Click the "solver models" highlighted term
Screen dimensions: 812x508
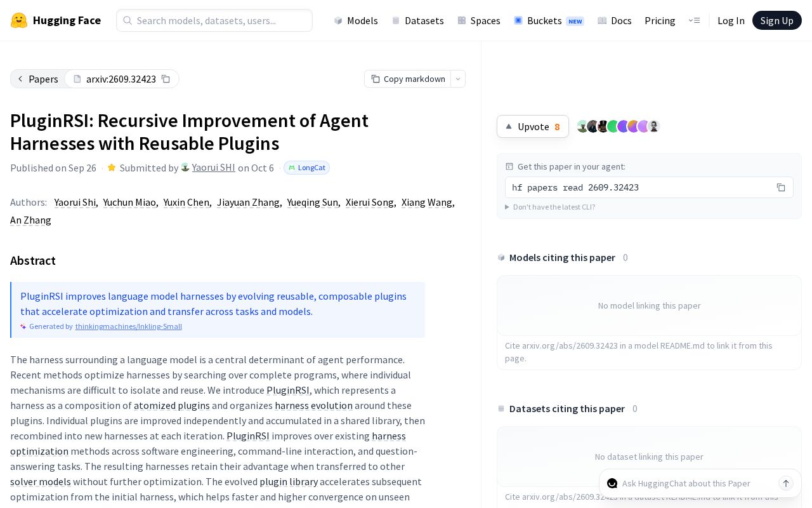point(41,481)
